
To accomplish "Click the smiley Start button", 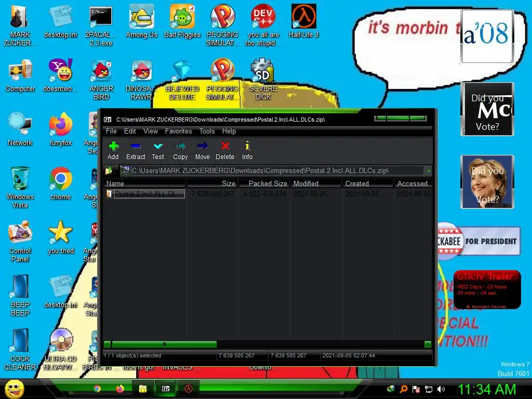I will tap(14, 389).
